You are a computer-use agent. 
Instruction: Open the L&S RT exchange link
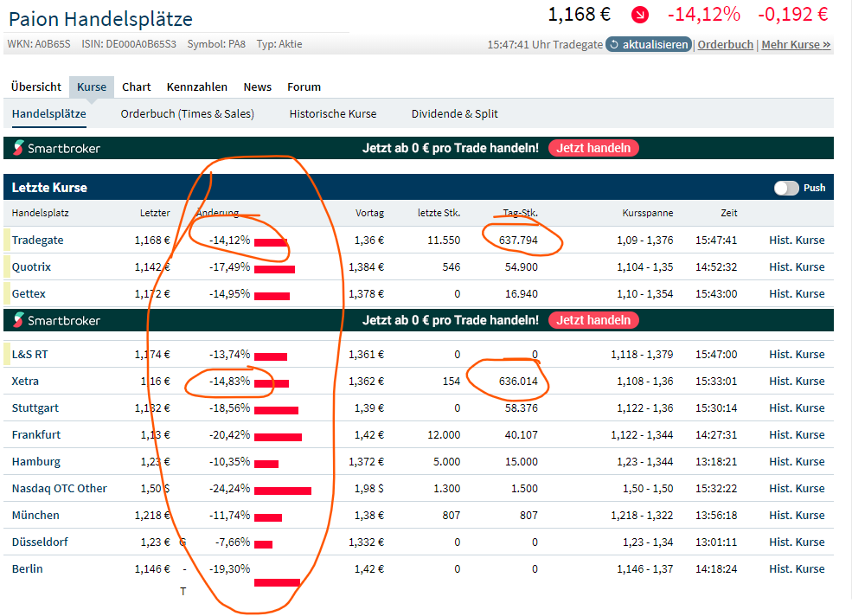30,355
